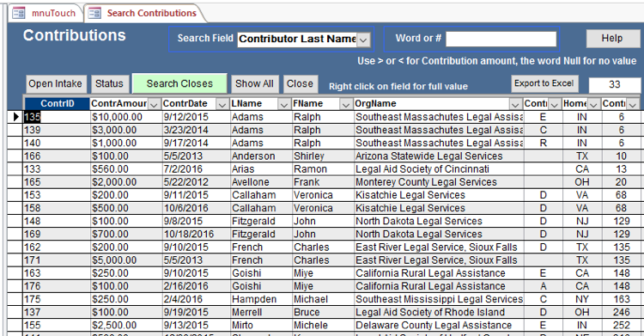Viewport: 644px width, 336px height.
Task: Click first name Michele
Action: pos(322,326)
